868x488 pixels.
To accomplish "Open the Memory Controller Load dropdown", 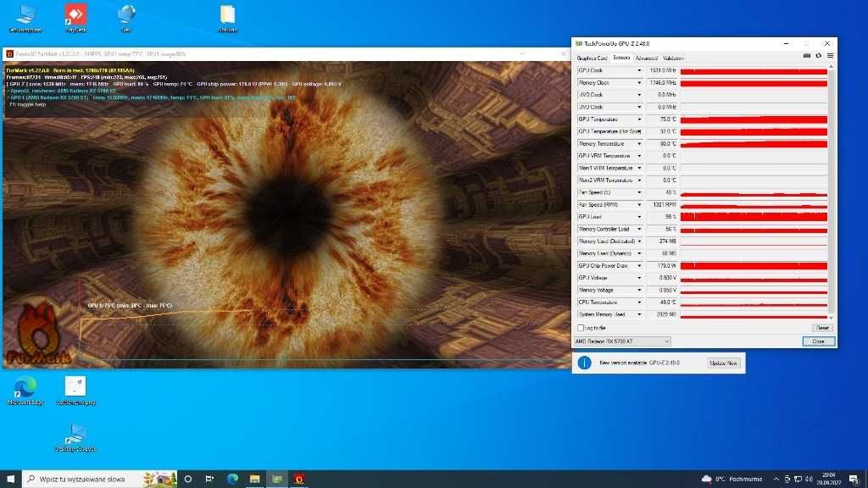I will pos(639,229).
